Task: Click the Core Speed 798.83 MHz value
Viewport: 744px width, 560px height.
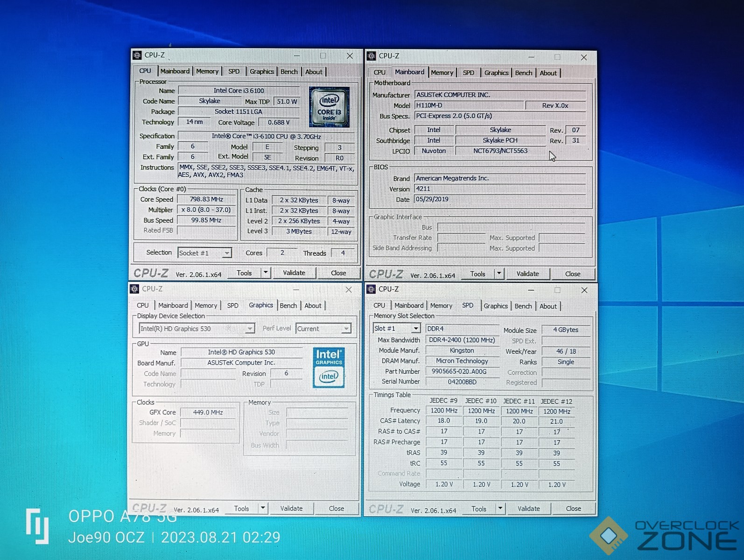Action: (206, 199)
